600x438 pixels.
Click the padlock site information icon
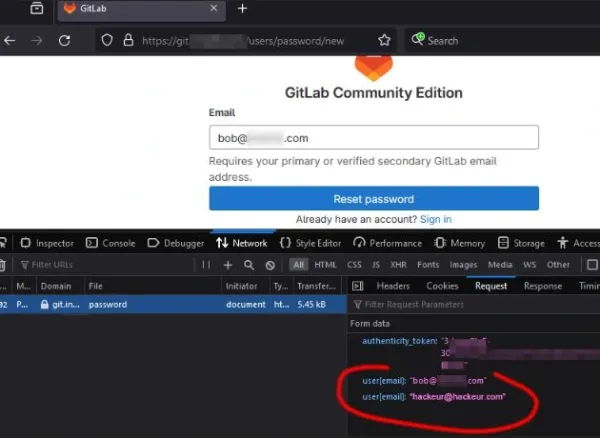coord(129,40)
